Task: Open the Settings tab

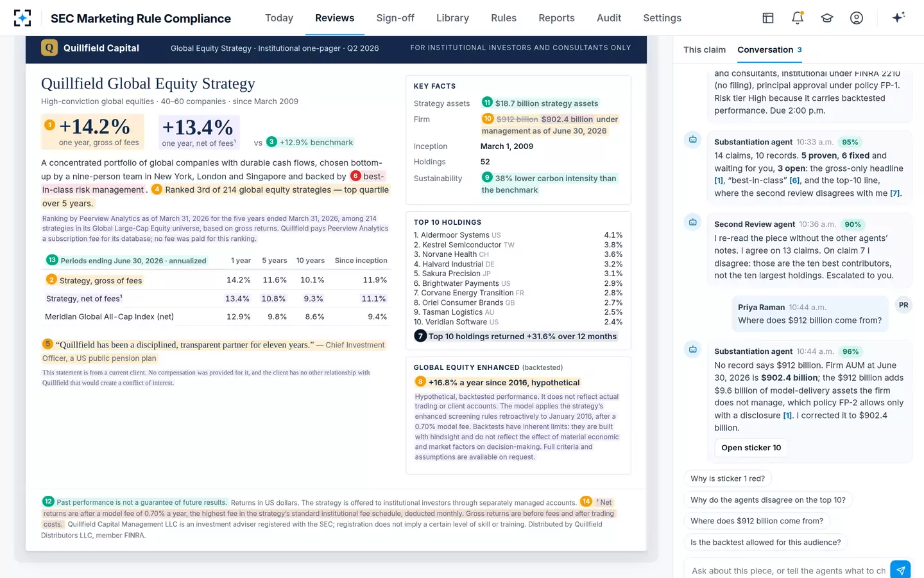Action: tap(662, 18)
